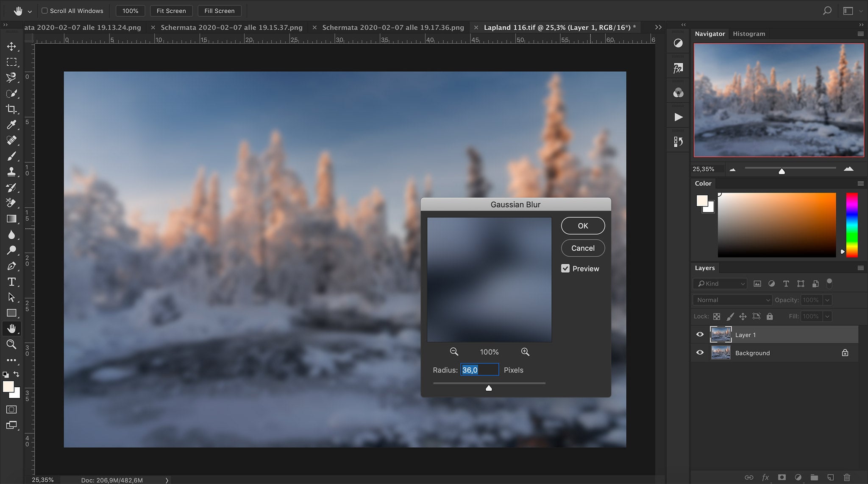The height and width of the screenshot is (484, 868).
Task: Cancel the Gaussian Blur dialog
Action: (x=582, y=248)
